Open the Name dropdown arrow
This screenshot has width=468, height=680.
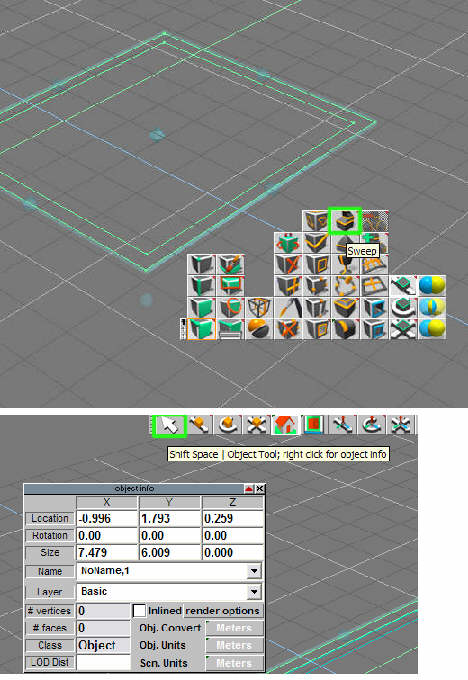pyautogui.click(x=254, y=571)
